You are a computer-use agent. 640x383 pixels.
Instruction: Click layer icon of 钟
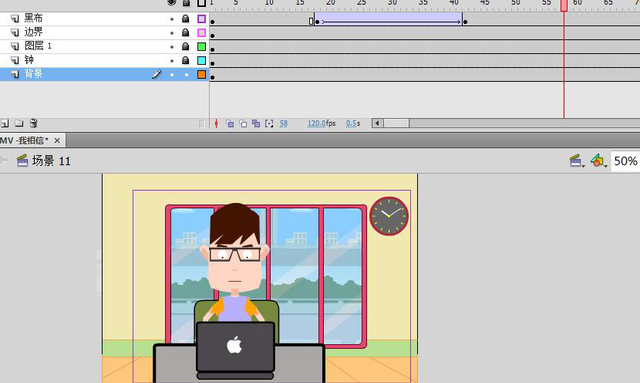(15, 60)
